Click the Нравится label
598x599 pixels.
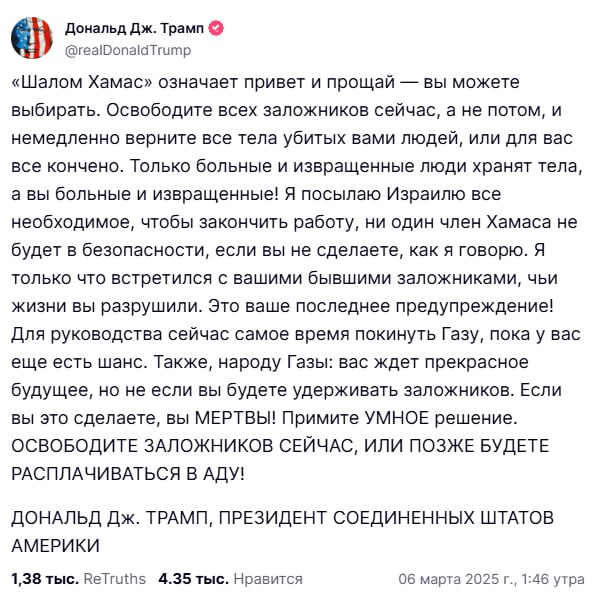pyautogui.click(x=268, y=579)
